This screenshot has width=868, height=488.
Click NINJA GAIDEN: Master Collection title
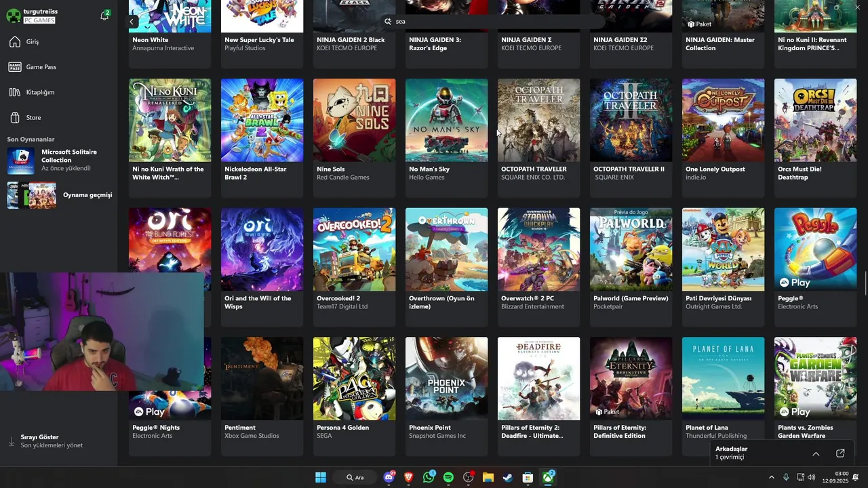(x=720, y=44)
